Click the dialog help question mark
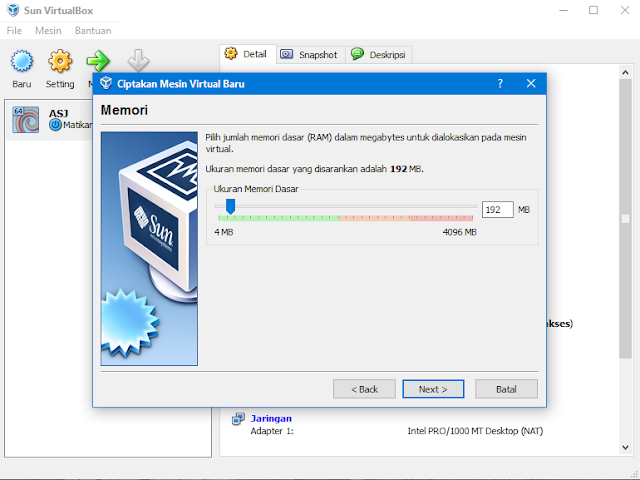 pos(500,83)
